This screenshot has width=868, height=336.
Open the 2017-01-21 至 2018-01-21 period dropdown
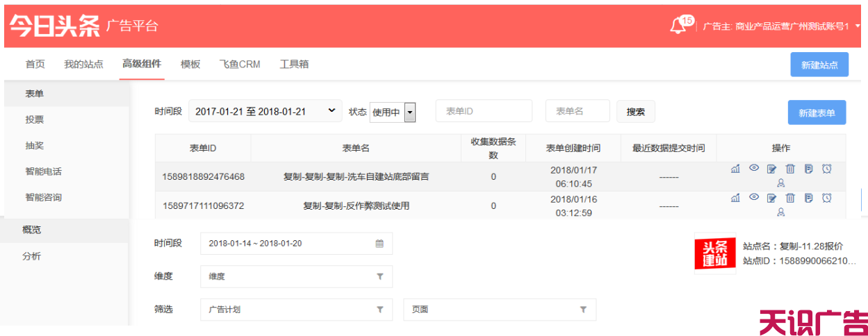[x=265, y=111]
